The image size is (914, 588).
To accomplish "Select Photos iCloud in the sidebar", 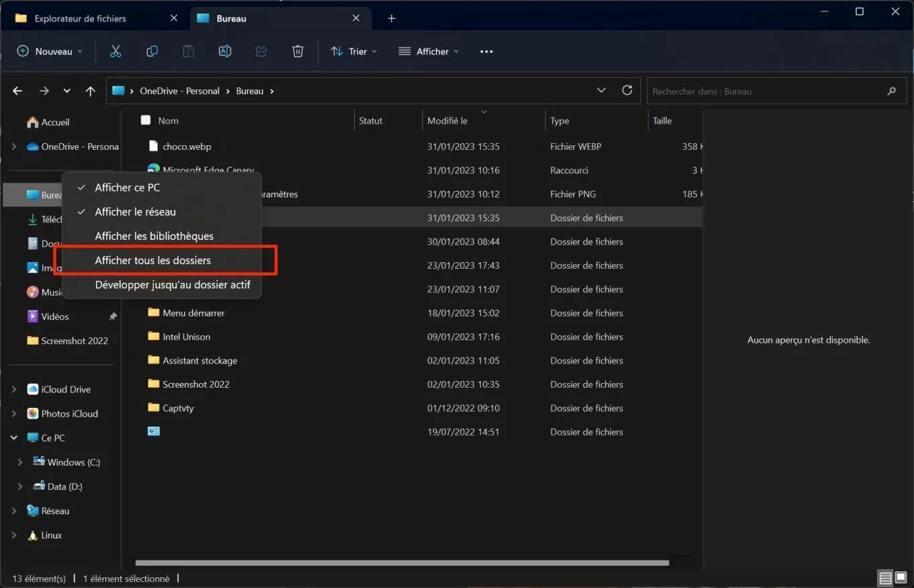I will 63,414.
